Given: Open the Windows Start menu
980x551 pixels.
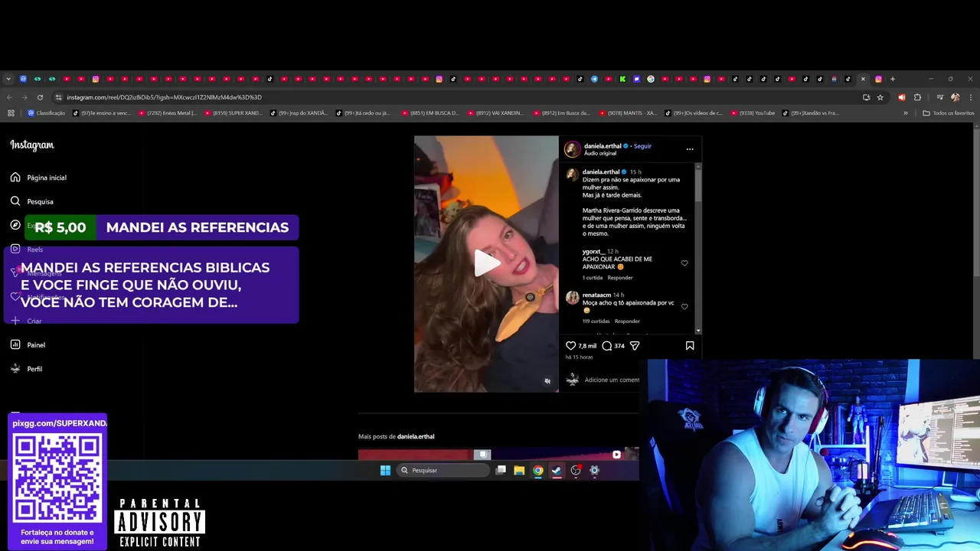Looking at the screenshot, I should point(385,471).
